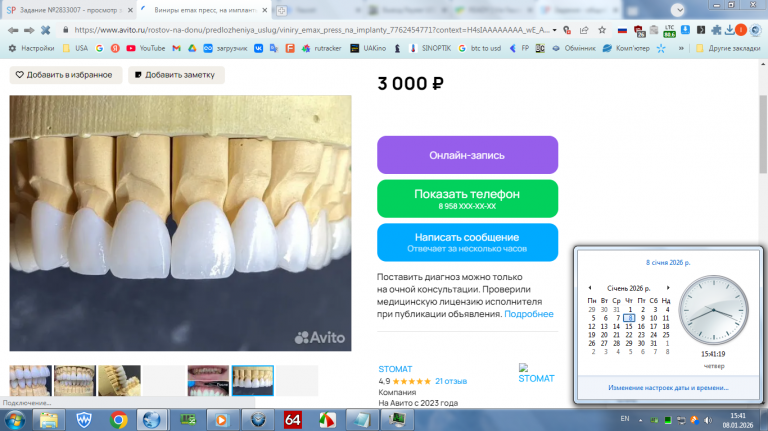Click the STOMAT seller logo image

click(536, 373)
